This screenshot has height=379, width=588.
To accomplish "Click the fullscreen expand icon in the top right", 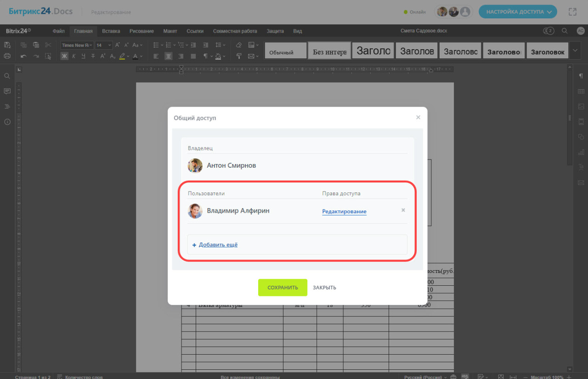I will click(x=572, y=12).
